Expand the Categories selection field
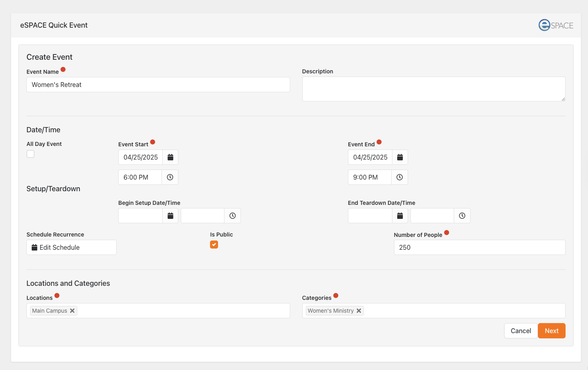This screenshot has width=588, height=370. 461,311
